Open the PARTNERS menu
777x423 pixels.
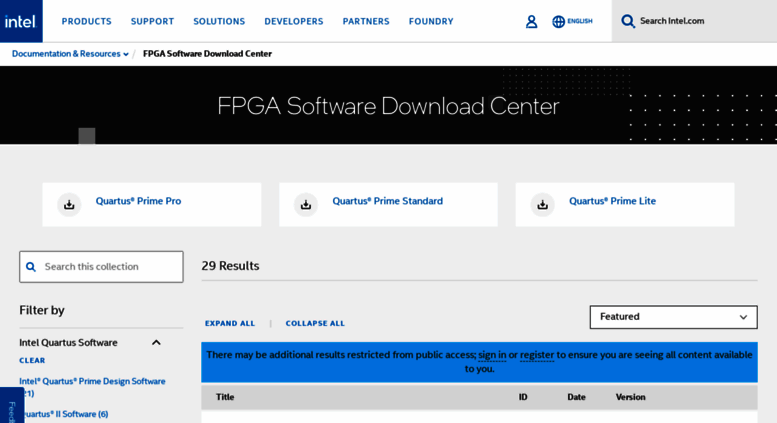pos(366,21)
